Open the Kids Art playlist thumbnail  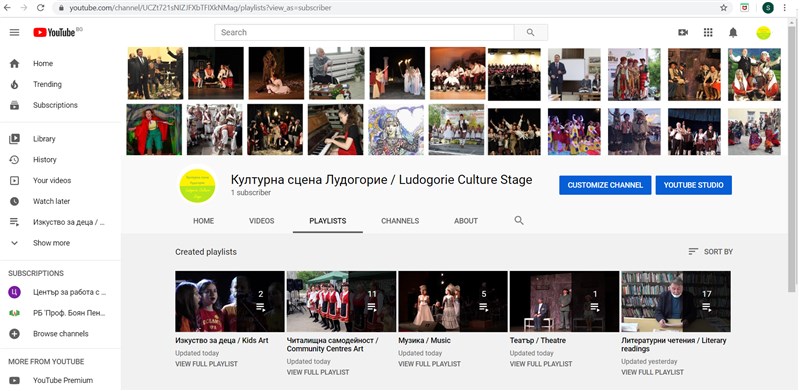(x=230, y=301)
